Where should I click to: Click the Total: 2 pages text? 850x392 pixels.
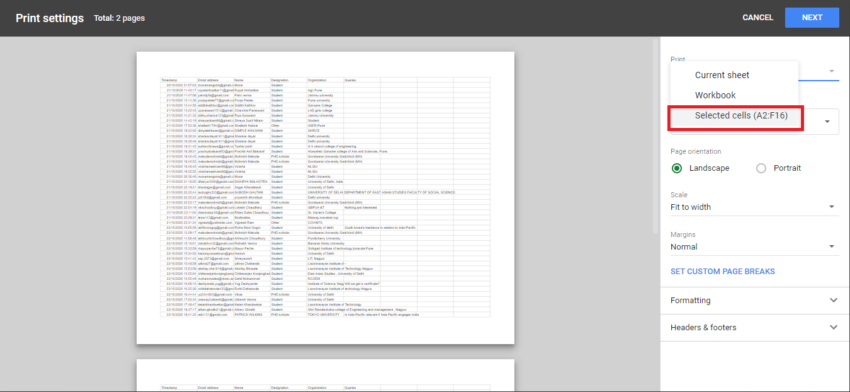tap(119, 18)
